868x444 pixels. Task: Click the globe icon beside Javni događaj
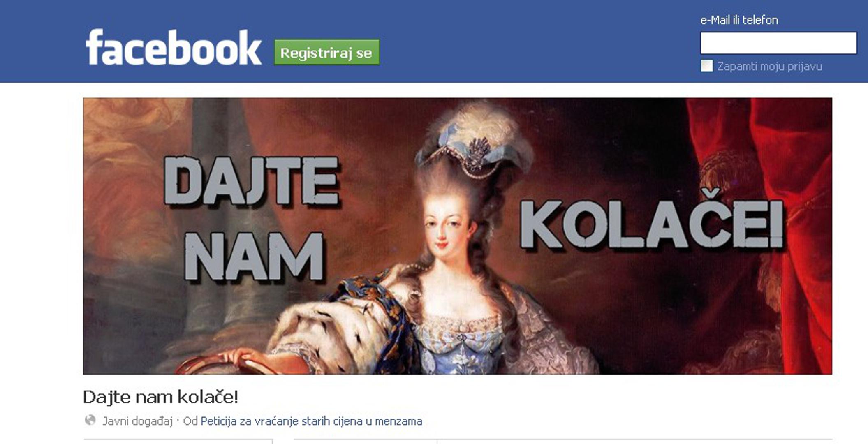[90, 420]
